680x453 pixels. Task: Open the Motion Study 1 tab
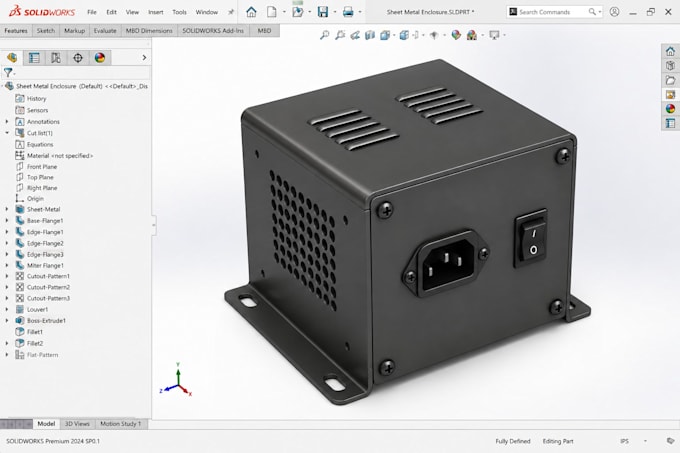click(x=121, y=424)
